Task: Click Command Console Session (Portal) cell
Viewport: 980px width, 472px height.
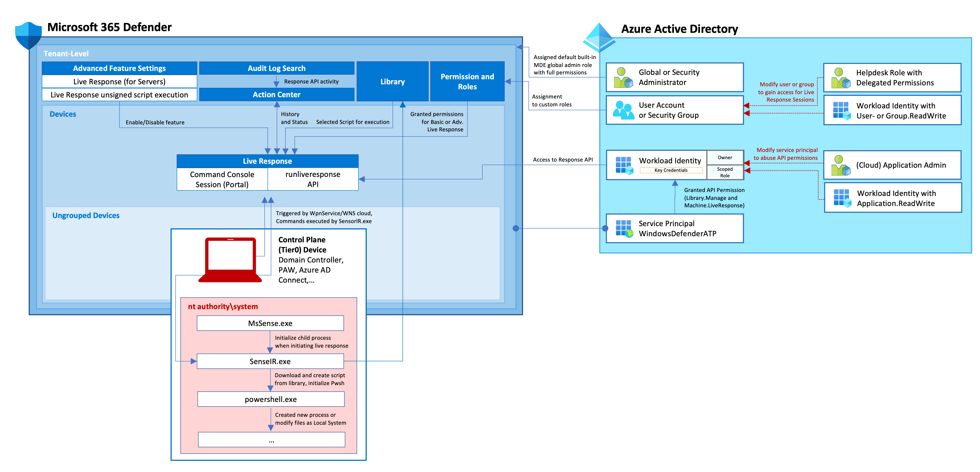Action: [222, 179]
